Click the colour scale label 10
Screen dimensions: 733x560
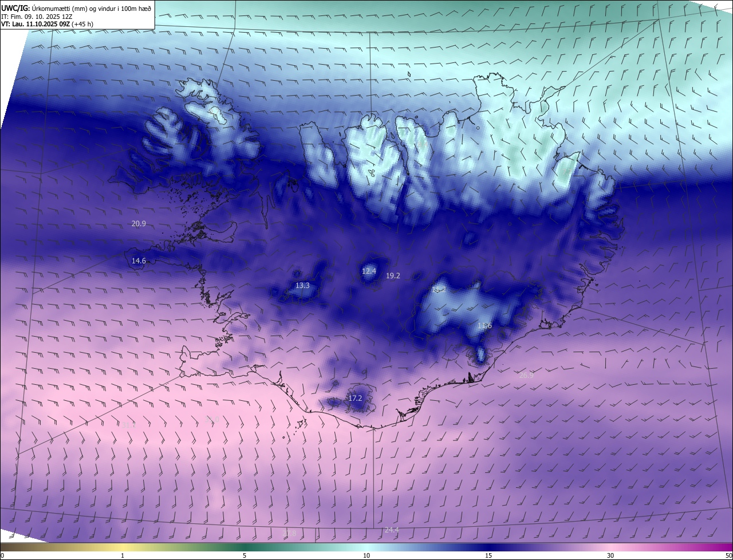(x=366, y=556)
